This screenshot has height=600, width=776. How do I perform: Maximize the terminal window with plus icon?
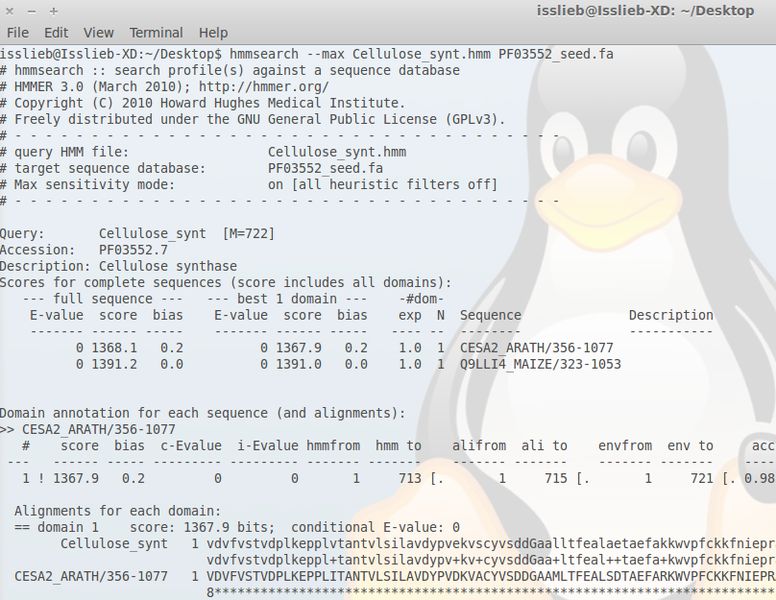[x=53, y=11]
